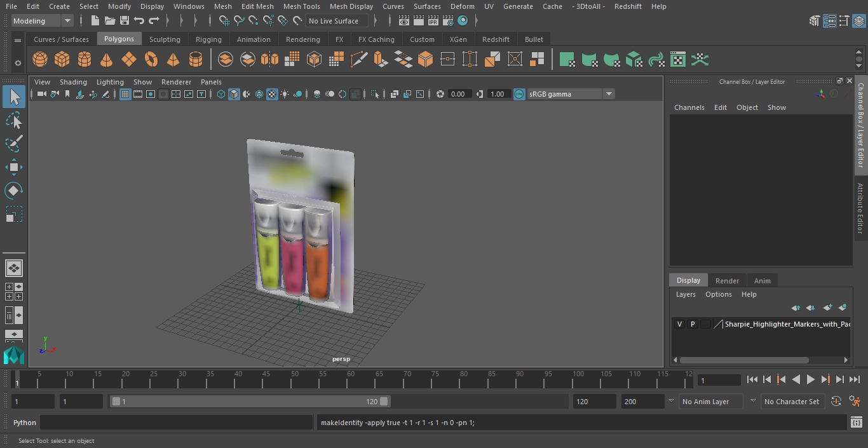Screen dimensions: 868x448
Task: Create a polygon cone from the shelf
Action: tap(106, 60)
